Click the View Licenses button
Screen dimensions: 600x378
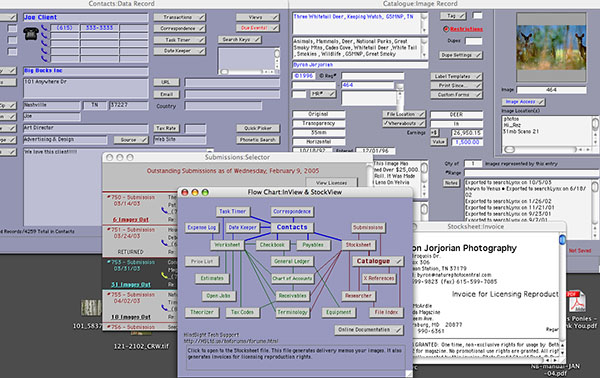click(x=331, y=182)
